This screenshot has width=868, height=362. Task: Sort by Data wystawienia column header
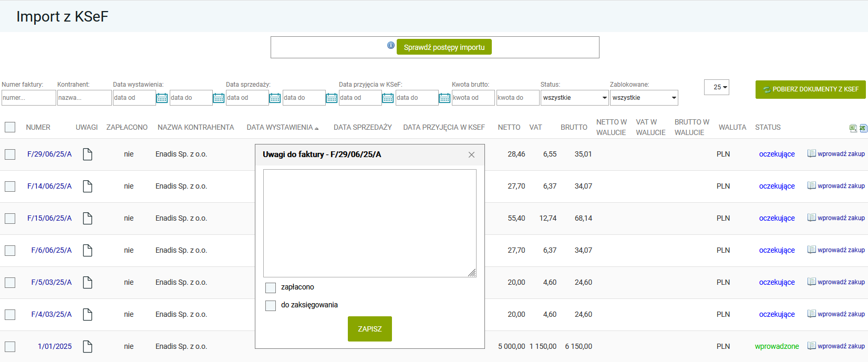280,127
